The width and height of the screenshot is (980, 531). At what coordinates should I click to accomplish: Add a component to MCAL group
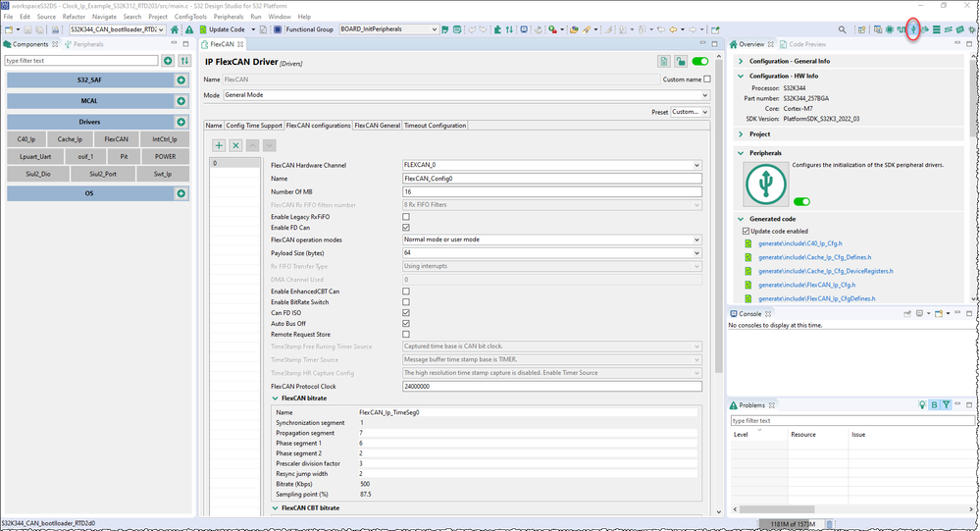(x=181, y=101)
